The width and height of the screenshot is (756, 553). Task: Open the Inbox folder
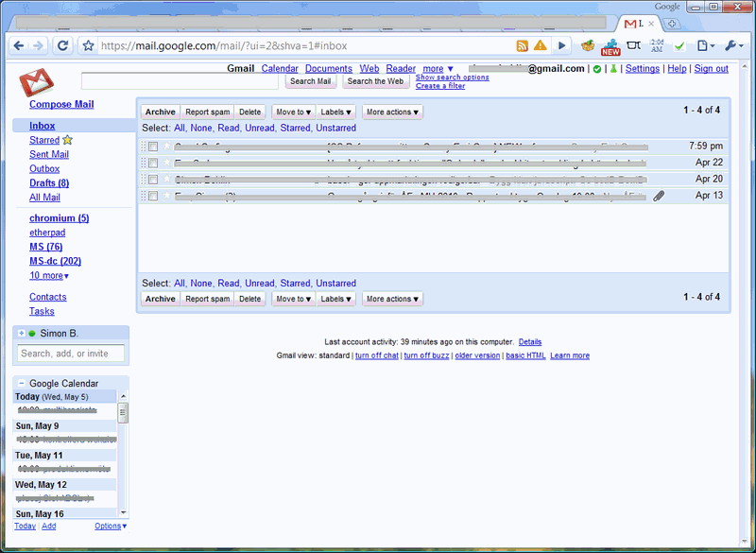42,126
